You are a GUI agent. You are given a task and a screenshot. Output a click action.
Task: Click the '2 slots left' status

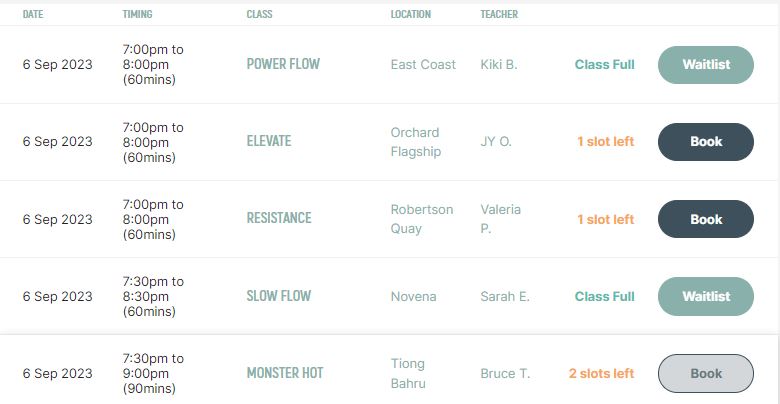[601, 373]
